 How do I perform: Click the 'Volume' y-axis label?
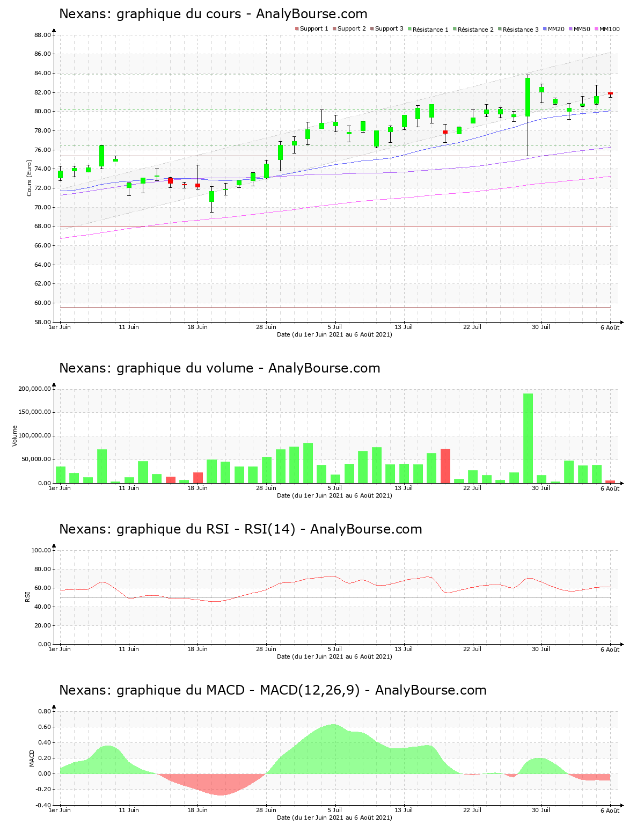15,436
